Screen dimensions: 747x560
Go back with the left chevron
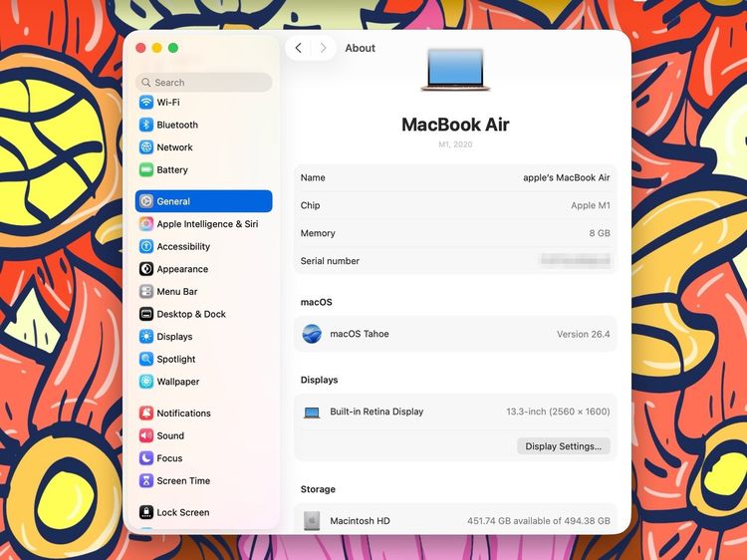coord(299,48)
